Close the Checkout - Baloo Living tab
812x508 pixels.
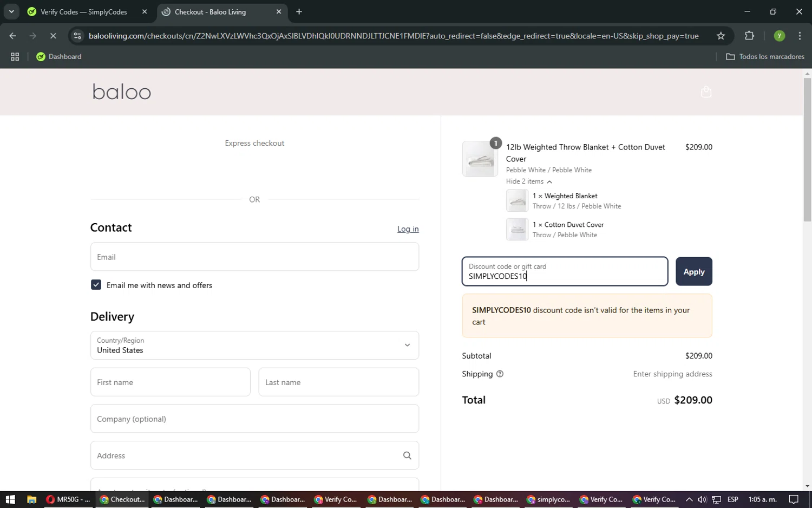tap(279, 11)
